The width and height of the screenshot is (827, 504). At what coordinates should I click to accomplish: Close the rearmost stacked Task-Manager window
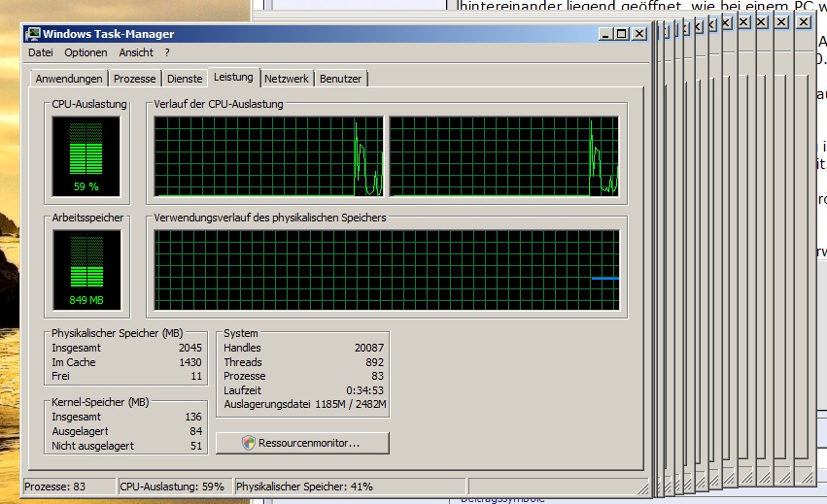pyautogui.click(x=804, y=22)
